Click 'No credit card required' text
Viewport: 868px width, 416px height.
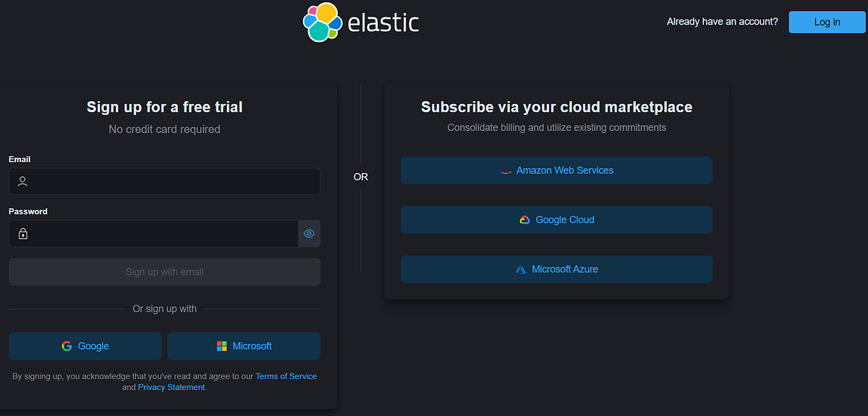pos(164,129)
